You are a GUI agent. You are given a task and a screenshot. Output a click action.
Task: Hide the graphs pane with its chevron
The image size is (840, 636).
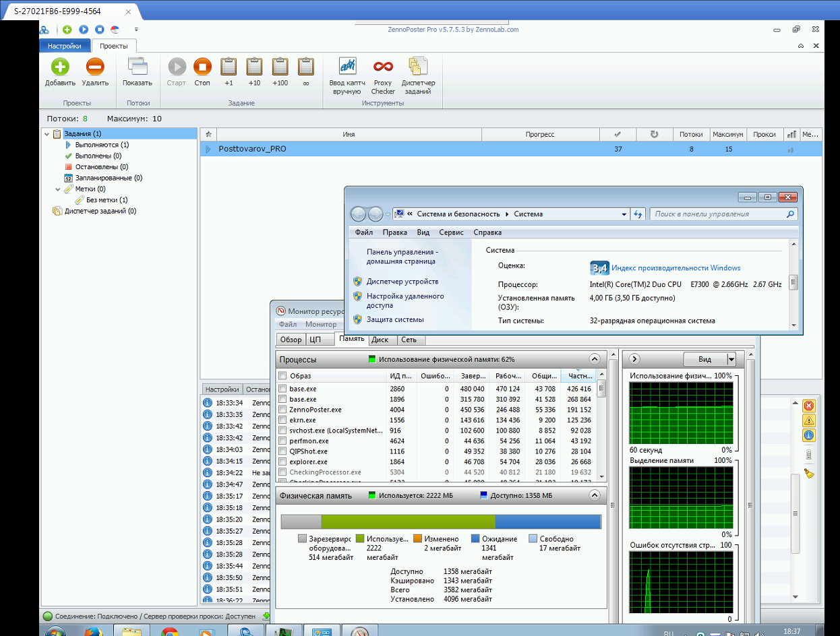(x=634, y=359)
